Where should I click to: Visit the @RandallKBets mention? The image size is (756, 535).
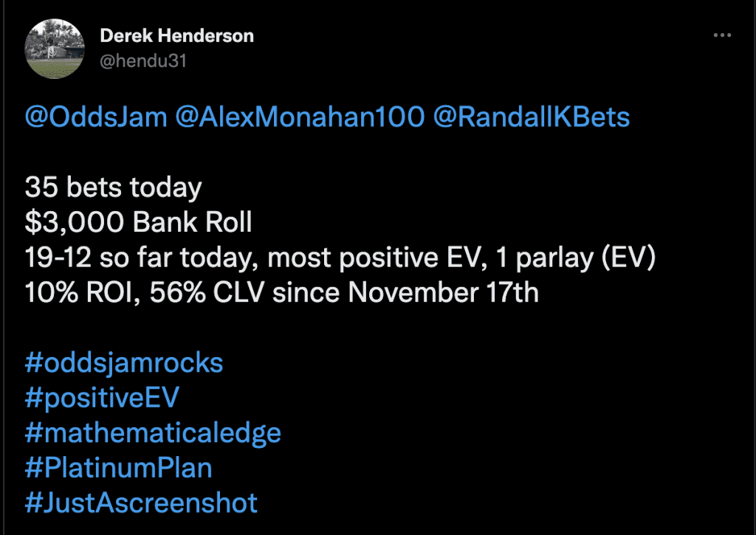click(x=532, y=117)
